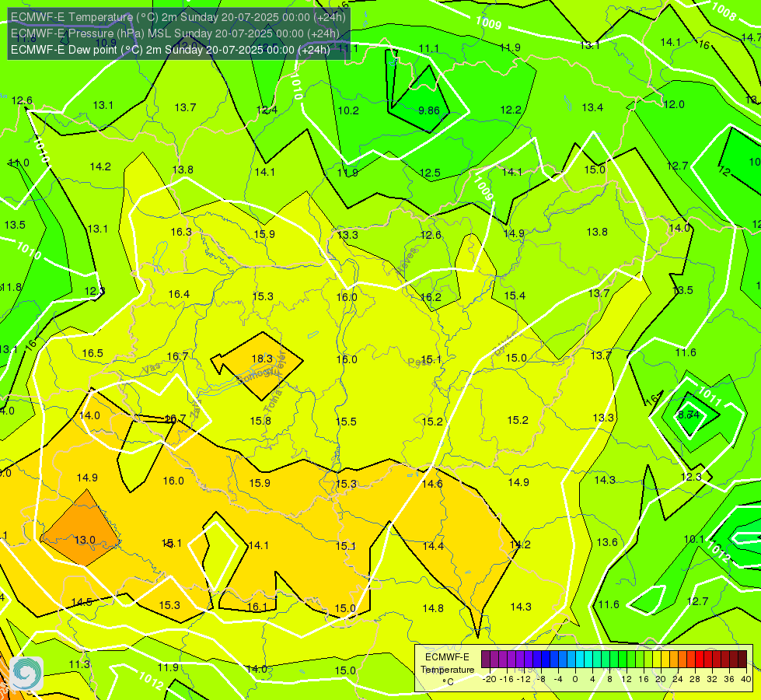The image size is (761, 700).
Task: Click the Heves county label
Action: pyautogui.click(x=407, y=261)
